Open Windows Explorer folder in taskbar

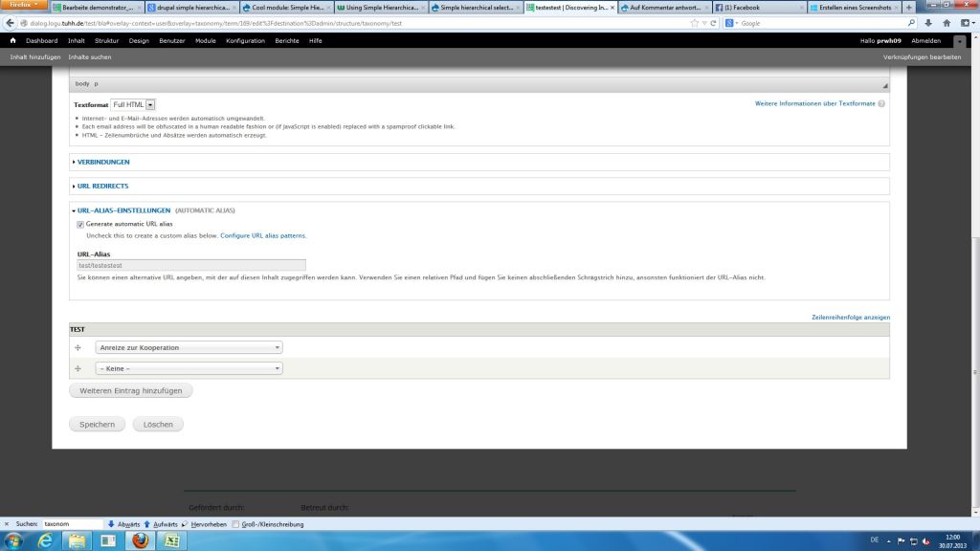[x=77, y=541]
